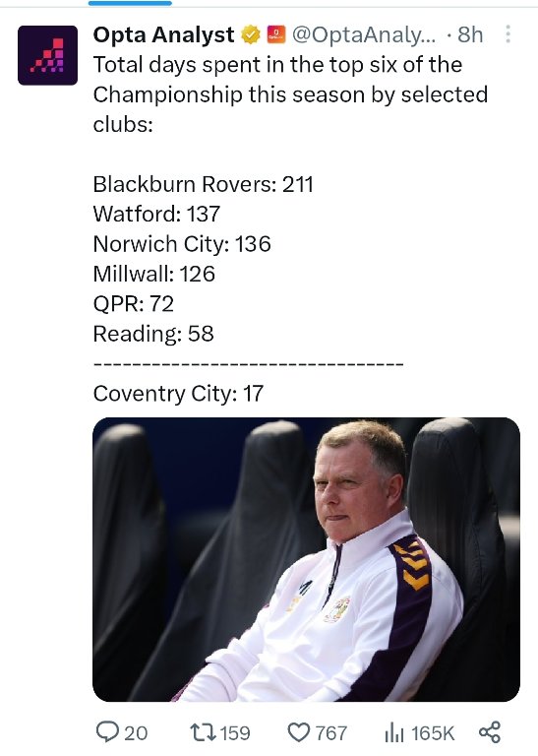
Task: Retweet the post with 159 reposts
Action: [x=201, y=732]
